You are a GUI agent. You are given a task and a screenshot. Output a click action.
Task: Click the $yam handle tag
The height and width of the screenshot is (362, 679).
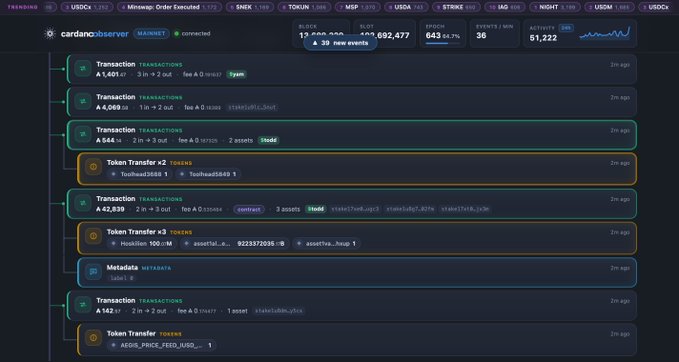click(236, 74)
